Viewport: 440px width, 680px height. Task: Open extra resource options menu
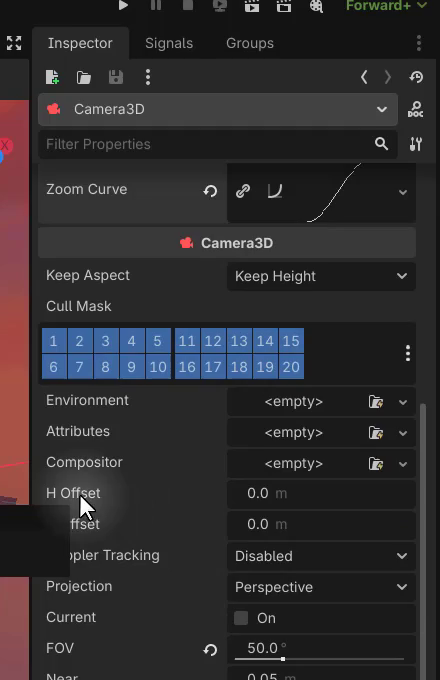coord(148,77)
